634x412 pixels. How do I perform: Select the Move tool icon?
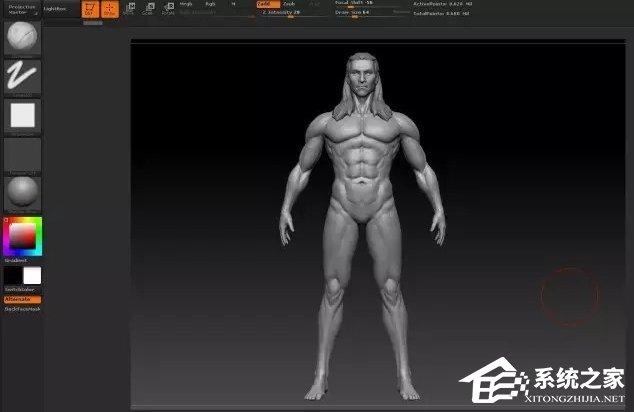[128, 10]
